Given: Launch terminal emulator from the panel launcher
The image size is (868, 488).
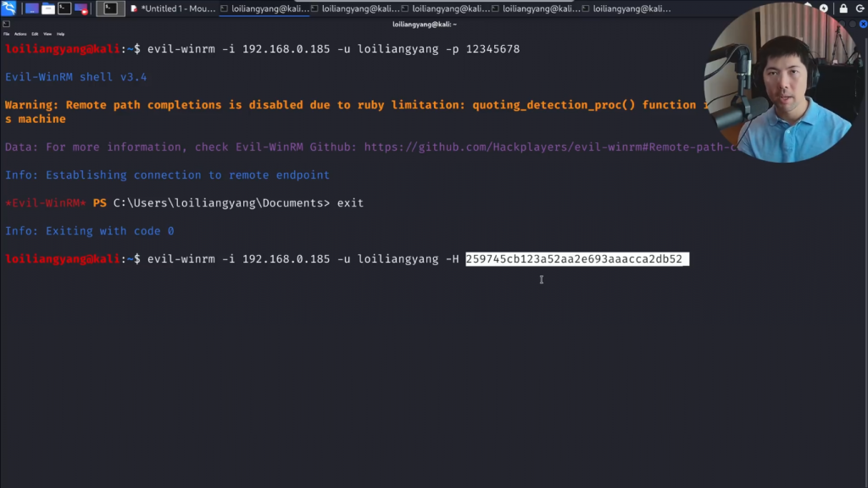Looking at the screenshot, I should (x=64, y=8).
